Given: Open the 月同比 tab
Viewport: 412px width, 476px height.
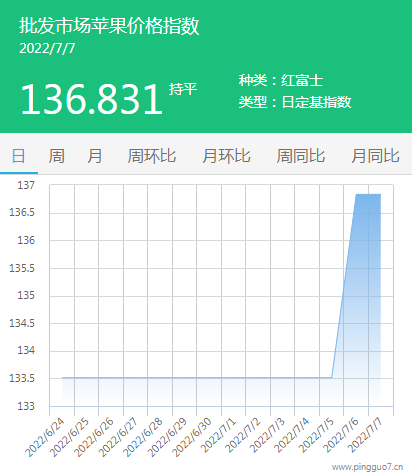Looking at the screenshot, I should pyautogui.click(x=375, y=156).
